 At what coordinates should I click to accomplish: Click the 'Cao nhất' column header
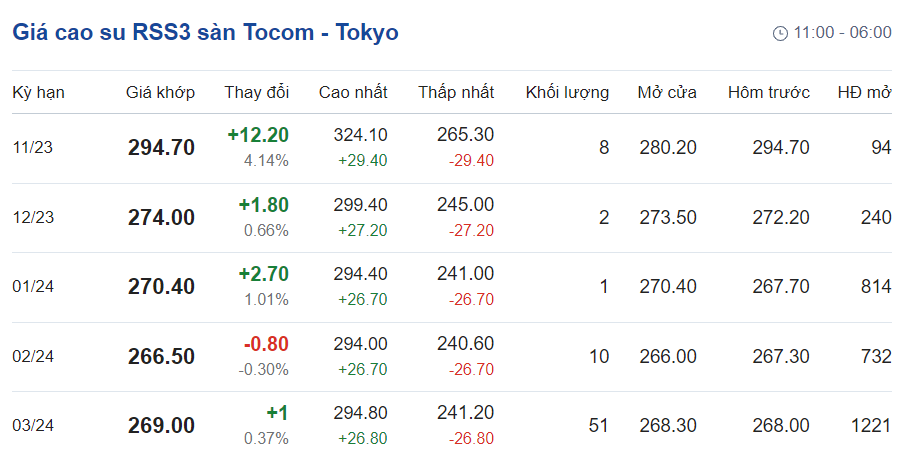[353, 93]
